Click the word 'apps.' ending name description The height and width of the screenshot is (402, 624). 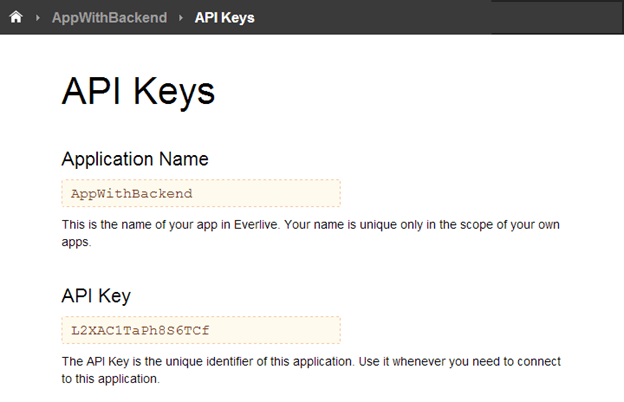click(x=76, y=242)
